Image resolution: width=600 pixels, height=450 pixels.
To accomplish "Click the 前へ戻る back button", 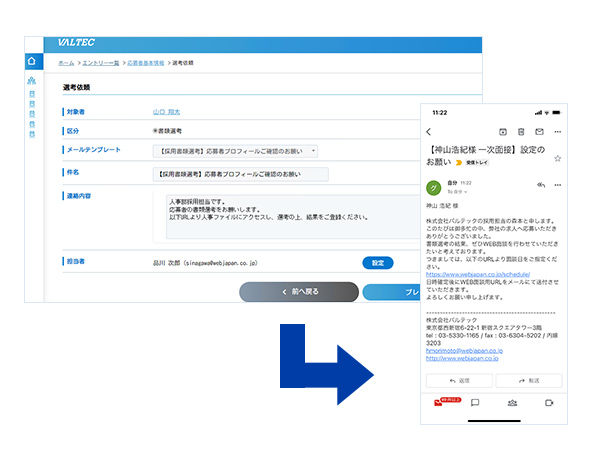I will tap(299, 292).
